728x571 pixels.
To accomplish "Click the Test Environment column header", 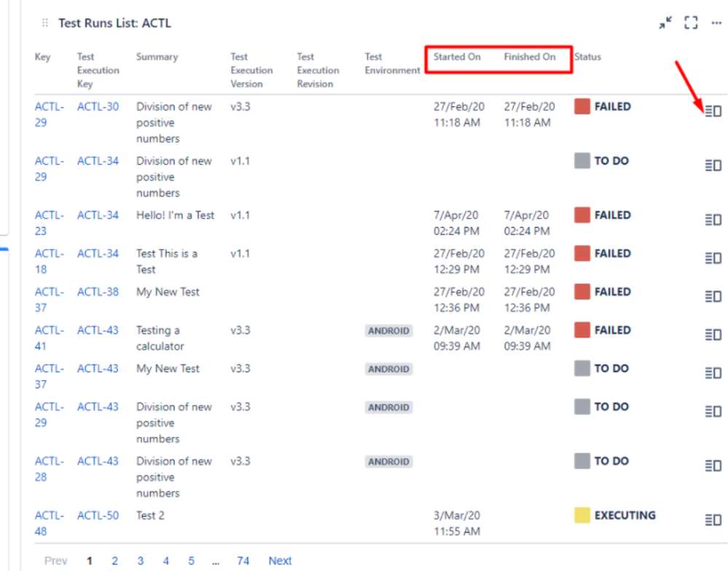I will click(392, 63).
